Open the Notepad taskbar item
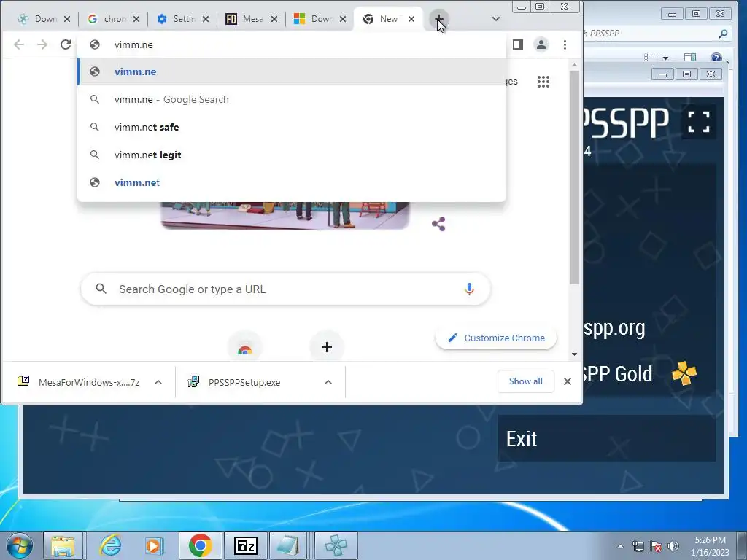This screenshot has width=747, height=560. [289, 545]
